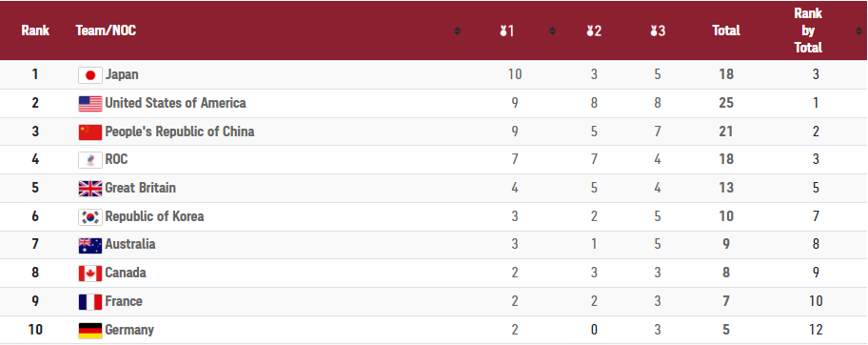The width and height of the screenshot is (868, 345).
Task: Click the Australia flag icon
Action: [90, 245]
